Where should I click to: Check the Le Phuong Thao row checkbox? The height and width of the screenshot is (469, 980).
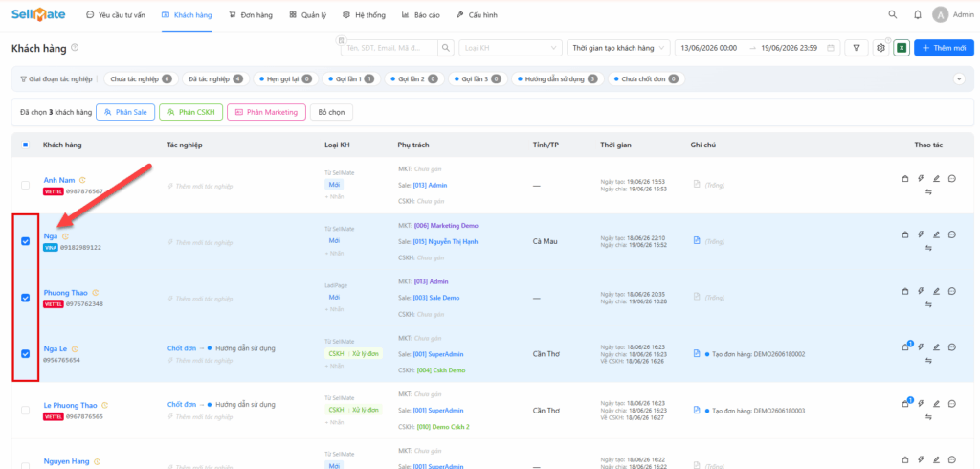click(25, 411)
